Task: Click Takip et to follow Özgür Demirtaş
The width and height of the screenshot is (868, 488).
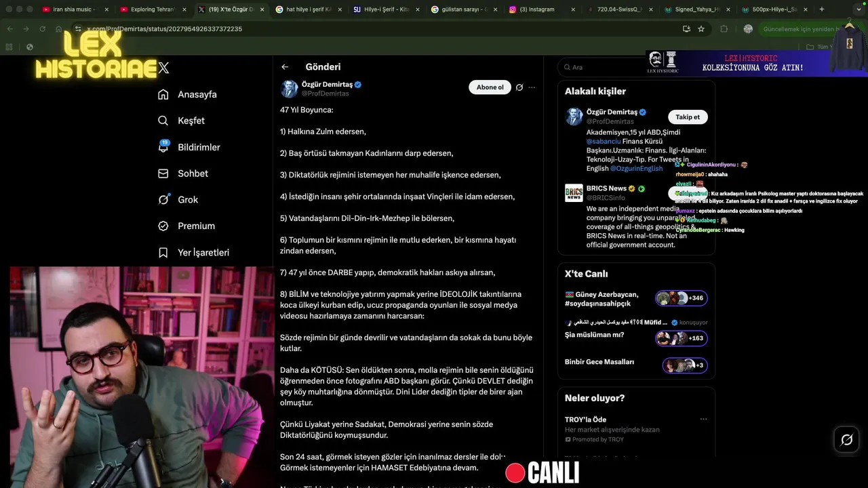Action: pos(688,117)
